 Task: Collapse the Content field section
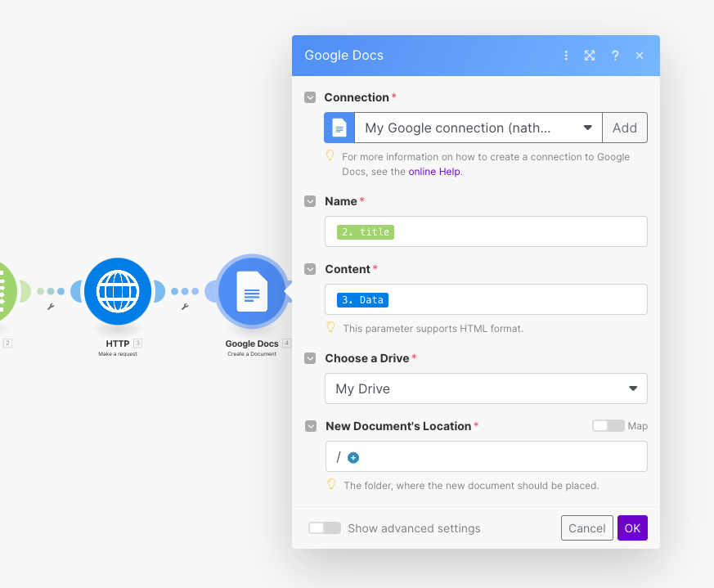click(310, 269)
